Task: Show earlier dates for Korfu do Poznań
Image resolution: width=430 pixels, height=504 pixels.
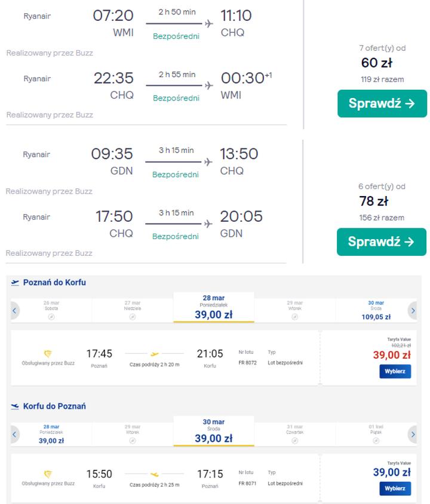Action: click(x=15, y=435)
